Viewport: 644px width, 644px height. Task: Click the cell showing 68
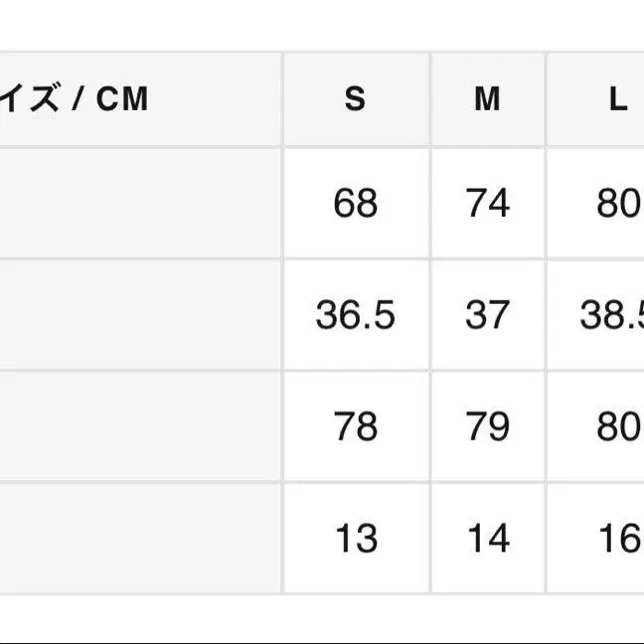coord(356,204)
